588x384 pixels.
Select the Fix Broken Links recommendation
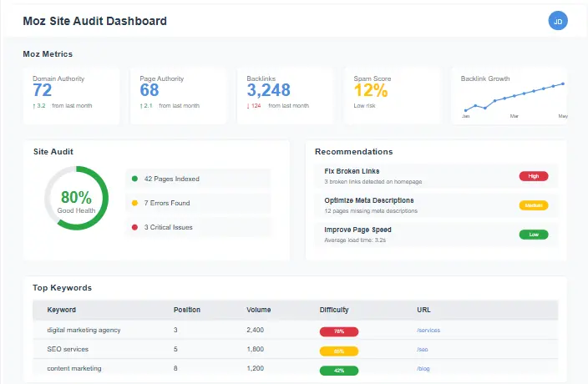(x=436, y=176)
